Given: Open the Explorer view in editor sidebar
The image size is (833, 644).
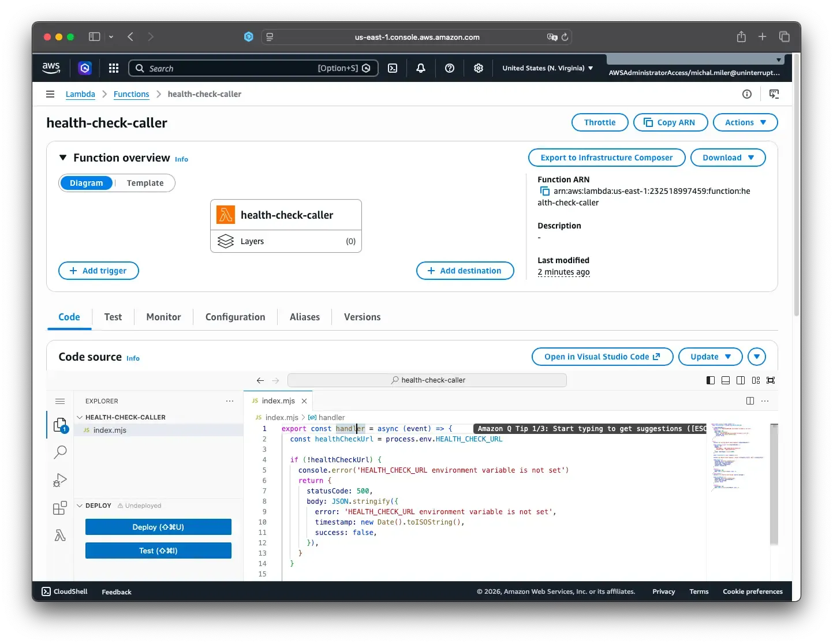Looking at the screenshot, I should (x=60, y=426).
